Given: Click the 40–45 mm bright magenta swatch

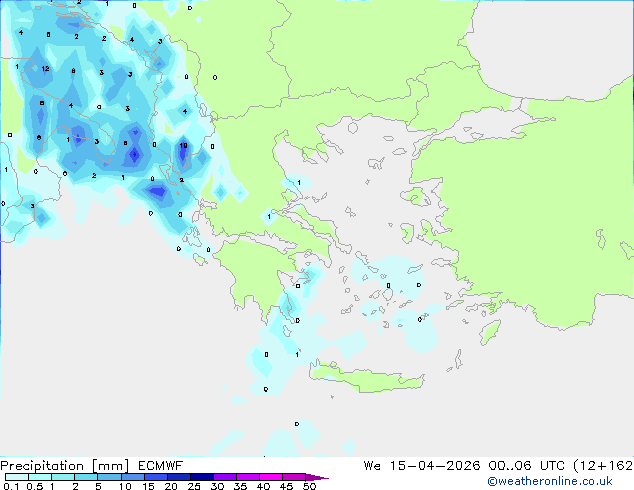Looking at the screenshot, I should pyautogui.click(x=271, y=477).
